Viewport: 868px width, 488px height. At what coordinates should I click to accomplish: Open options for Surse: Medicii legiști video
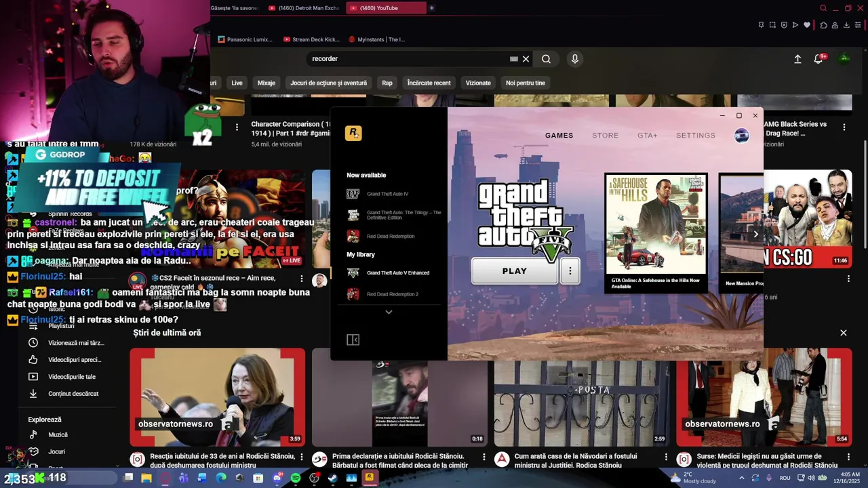coord(848,458)
